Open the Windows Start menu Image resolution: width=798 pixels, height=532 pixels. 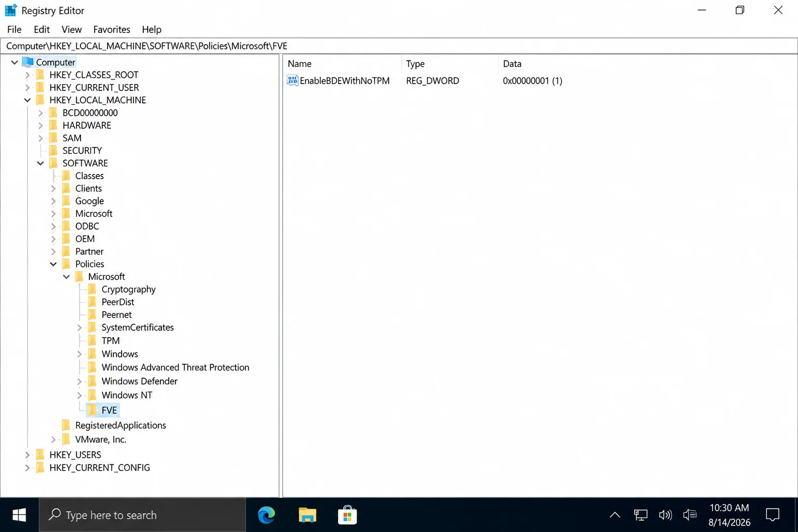pos(19,515)
